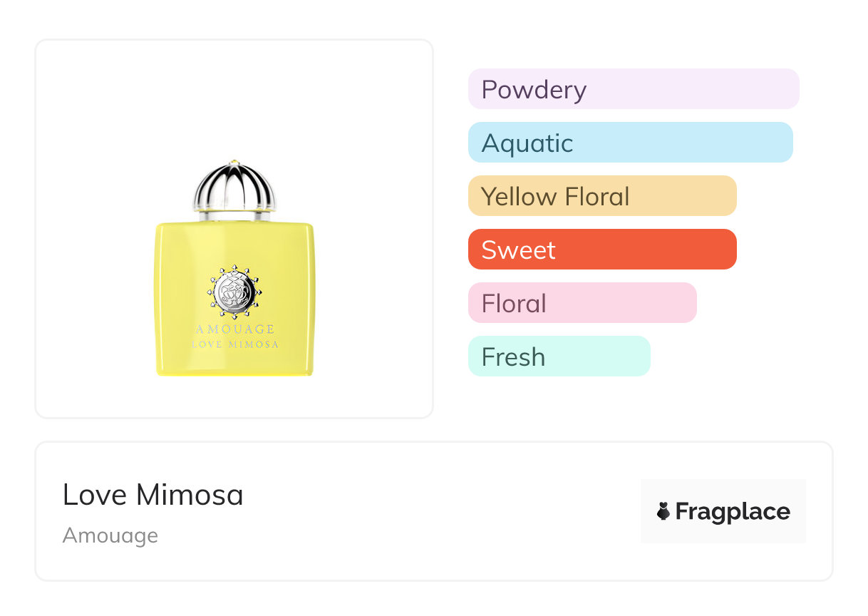868x616 pixels.
Task: Click the engraved LOVE MIMOSA bottle text
Action: [x=234, y=344]
